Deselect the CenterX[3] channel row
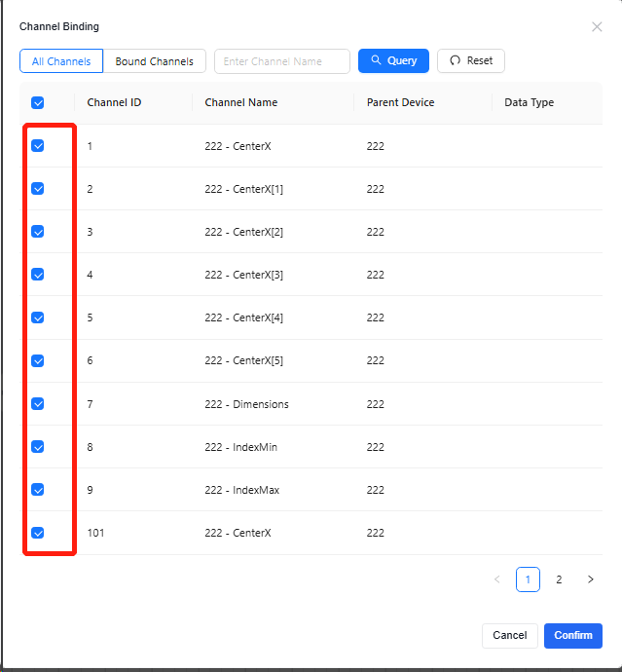The height and width of the screenshot is (672, 622). coord(38,275)
